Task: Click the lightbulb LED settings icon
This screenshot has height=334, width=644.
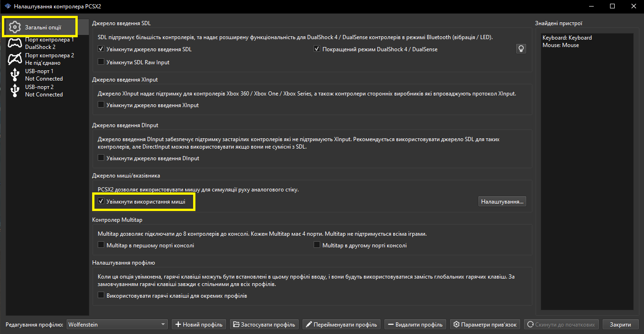Action: point(521,49)
